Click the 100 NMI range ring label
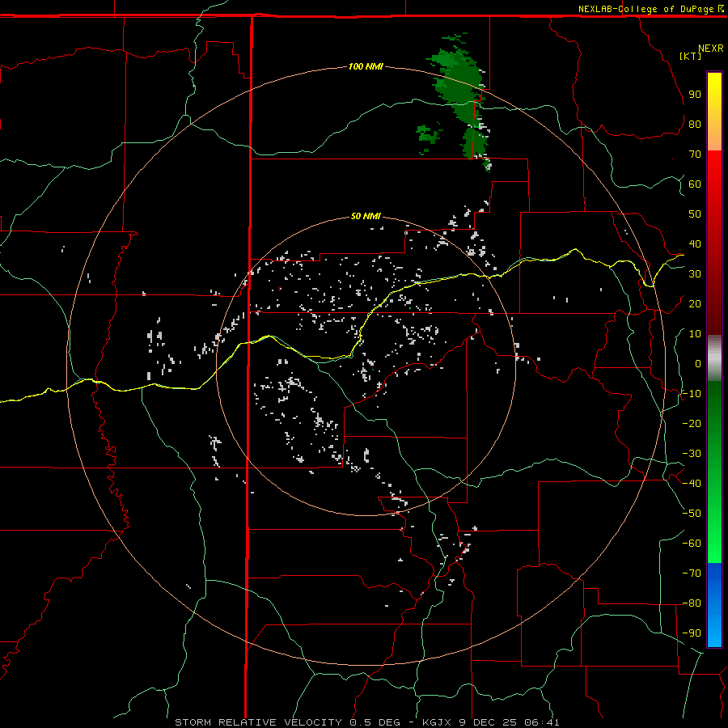The height and width of the screenshot is (728, 728). [x=366, y=66]
